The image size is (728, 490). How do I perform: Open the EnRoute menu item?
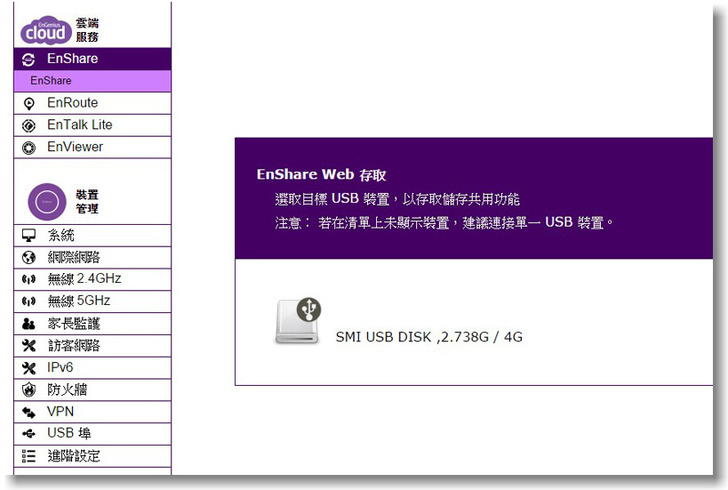pyautogui.click(x=92, y=103)
